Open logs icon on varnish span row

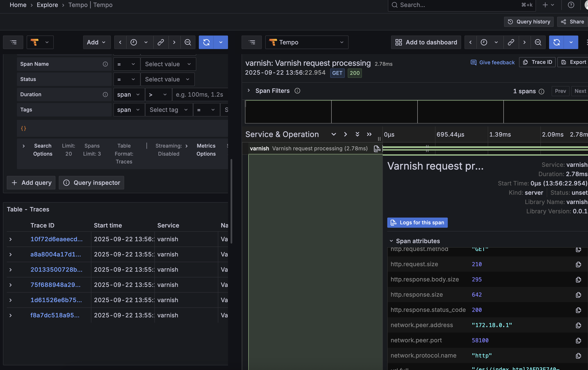click(377, 149)
